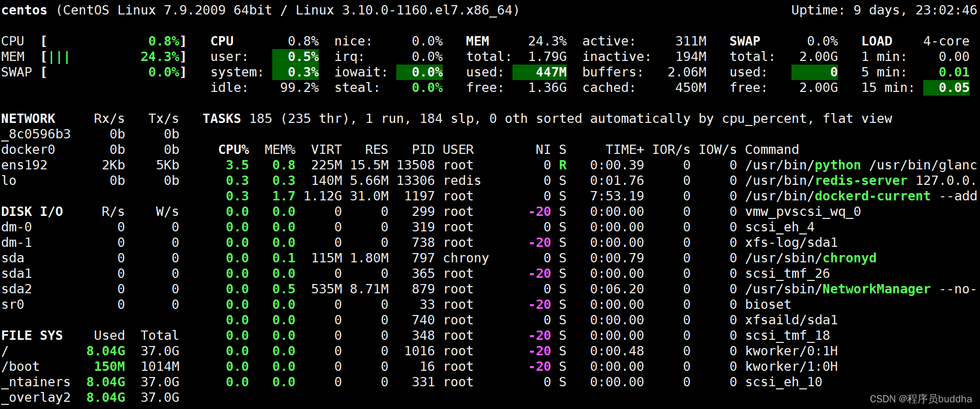Select the sda1 disk row
Screen dimensions: 980x409
pos(90,274)
